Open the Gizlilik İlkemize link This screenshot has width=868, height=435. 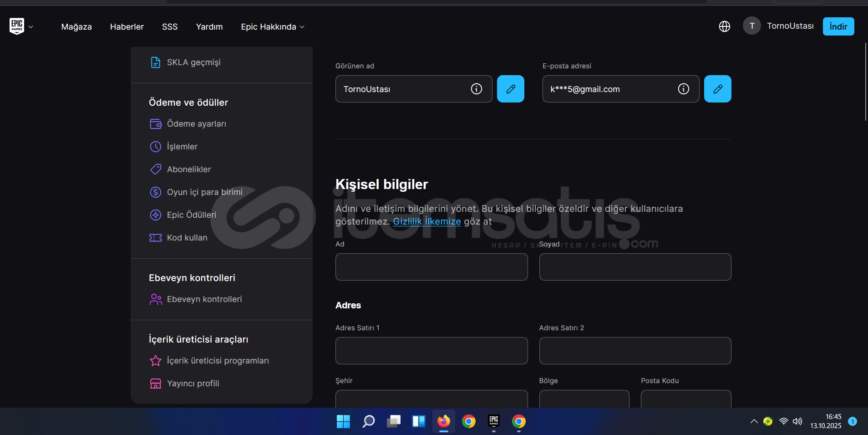point(426,221)
